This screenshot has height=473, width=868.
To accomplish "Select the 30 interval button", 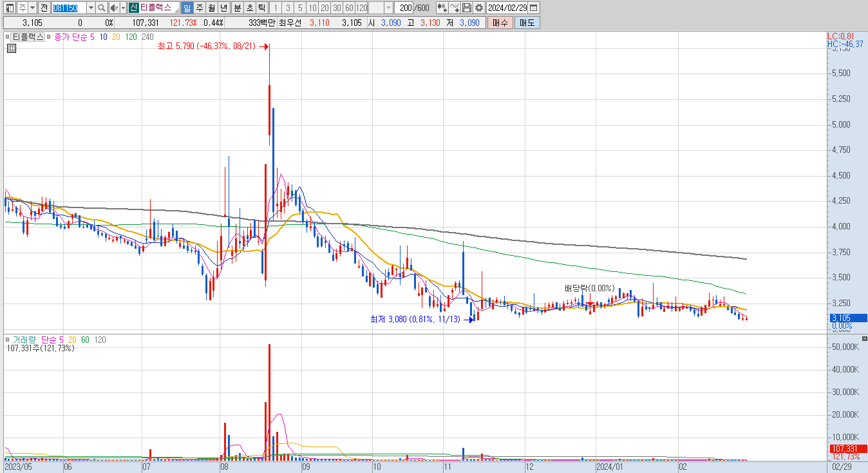I will pyautogui.click(x=336, y=8).
